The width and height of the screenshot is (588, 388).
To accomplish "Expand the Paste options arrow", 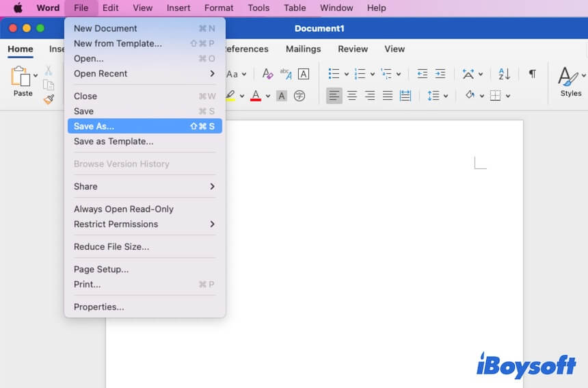I will [x=36, y=75].
